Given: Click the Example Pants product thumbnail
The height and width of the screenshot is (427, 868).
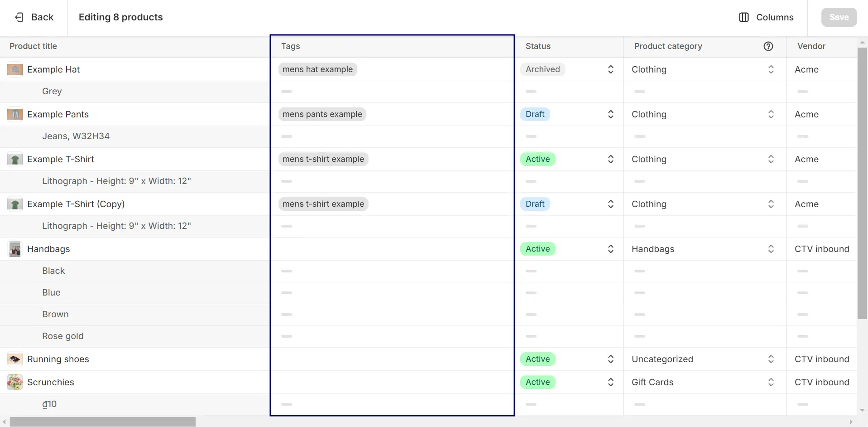Looking at the screenshot, I should [15, 114].
